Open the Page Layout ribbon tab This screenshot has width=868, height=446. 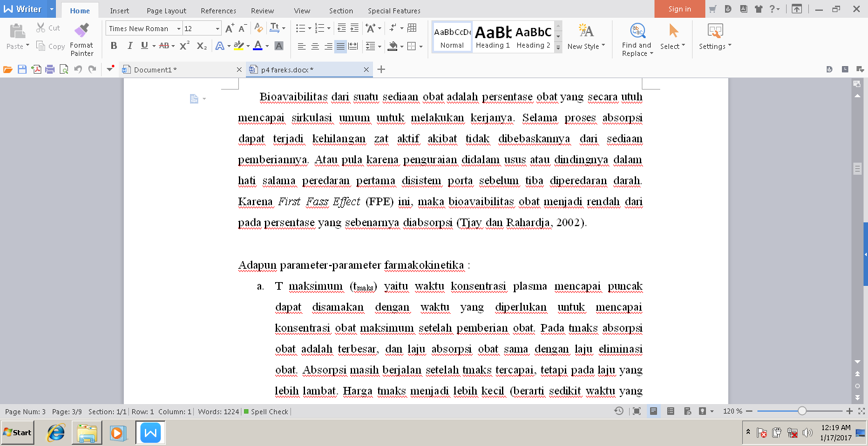pyautogui.click(x=166, y=11)
